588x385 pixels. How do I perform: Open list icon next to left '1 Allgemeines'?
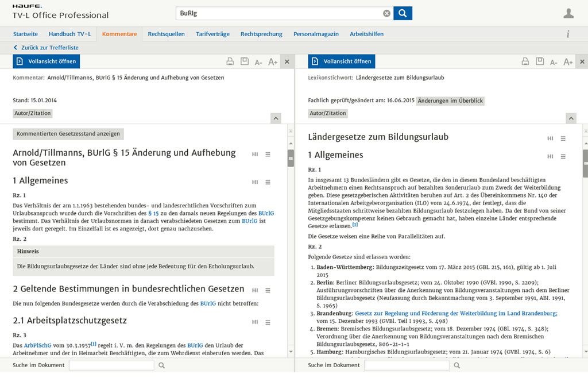click(x=268, y=182)
